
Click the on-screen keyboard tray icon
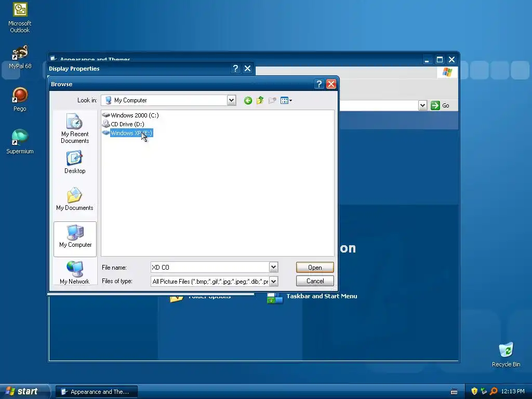[x=454, y=392]
